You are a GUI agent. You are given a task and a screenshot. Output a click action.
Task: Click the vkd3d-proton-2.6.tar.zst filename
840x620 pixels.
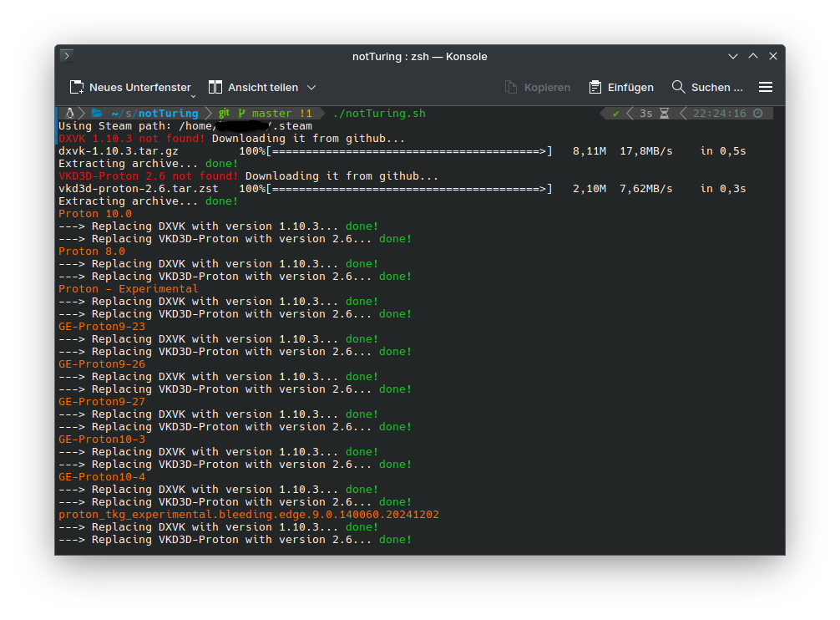pos(139,189)
